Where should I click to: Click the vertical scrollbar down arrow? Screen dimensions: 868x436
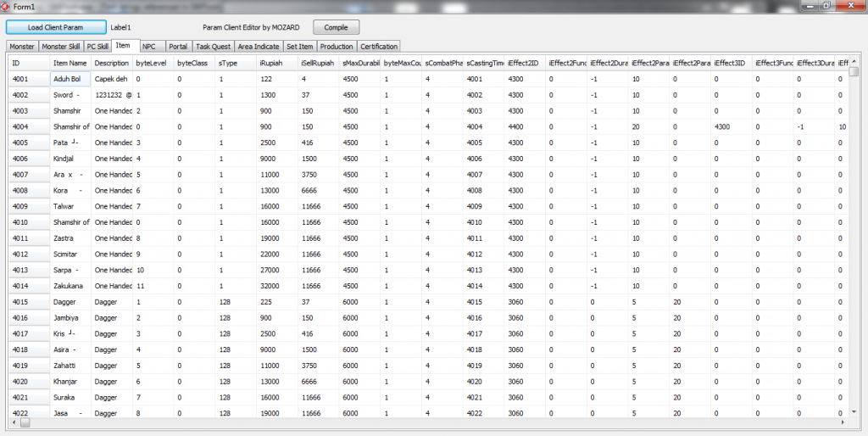click(854, 411)
